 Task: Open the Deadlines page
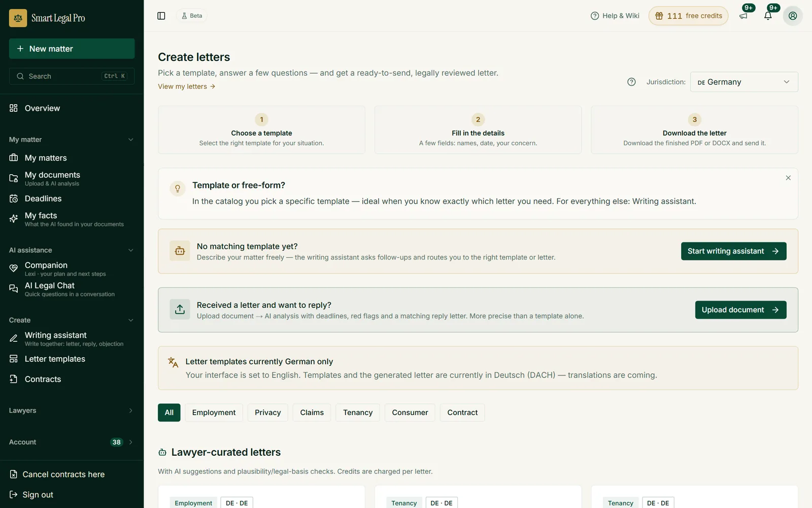(72, 199)
